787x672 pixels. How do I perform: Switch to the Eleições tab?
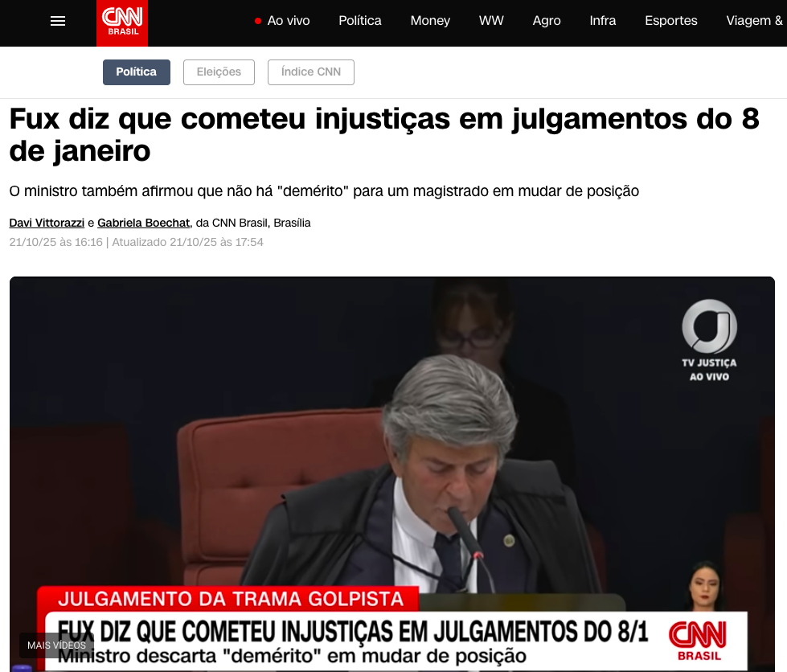pyautogui.click(x=219, y=72)
